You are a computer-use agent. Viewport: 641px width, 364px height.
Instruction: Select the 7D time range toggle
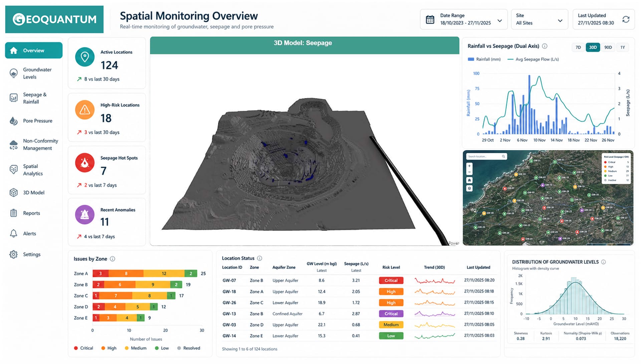click(x=578, y=47)
